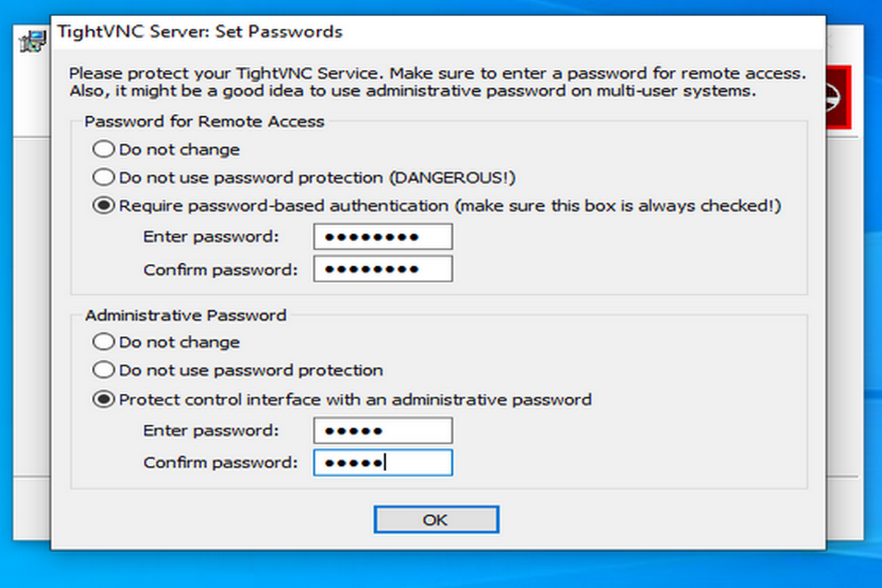Select "Do not change" under Administrative Password
Screen dimensions: 882x588
pyautogui.click(x=104, y=343)
